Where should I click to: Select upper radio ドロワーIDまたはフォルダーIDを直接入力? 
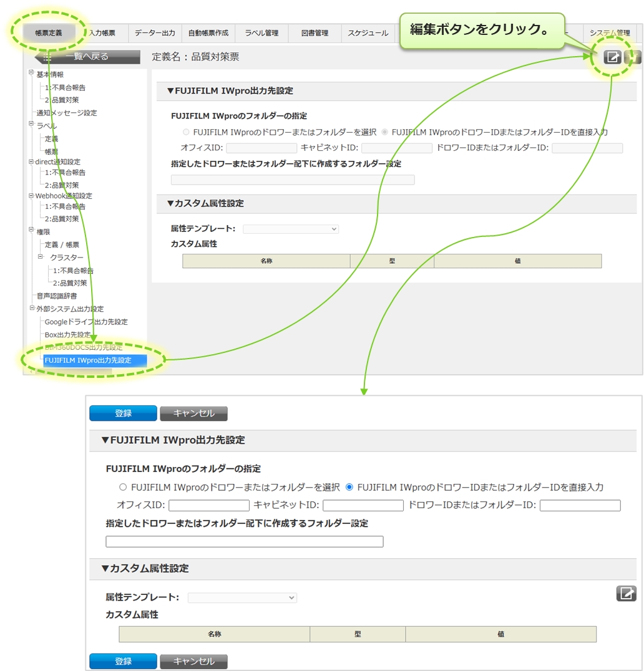pyautogui.click(x=384, y=132)
